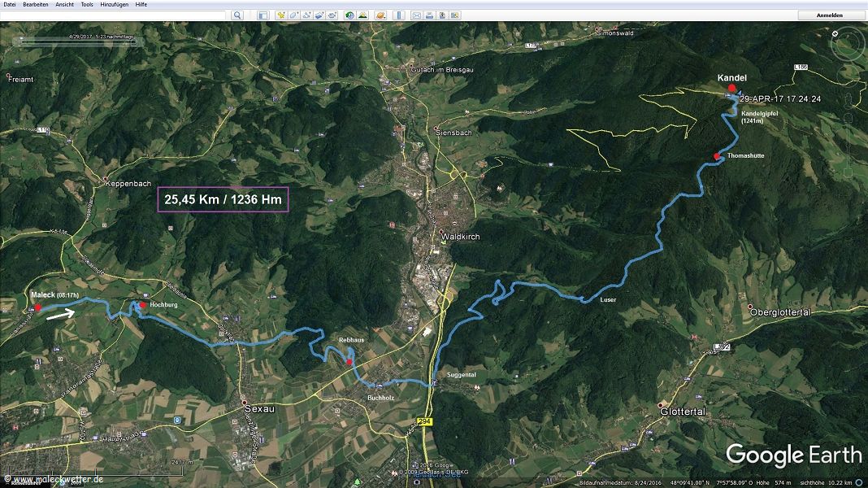Image resolution: width=868 pixels, height=488 pixels.
Task: Select the add path tool
Action: [x=306, y=15]
